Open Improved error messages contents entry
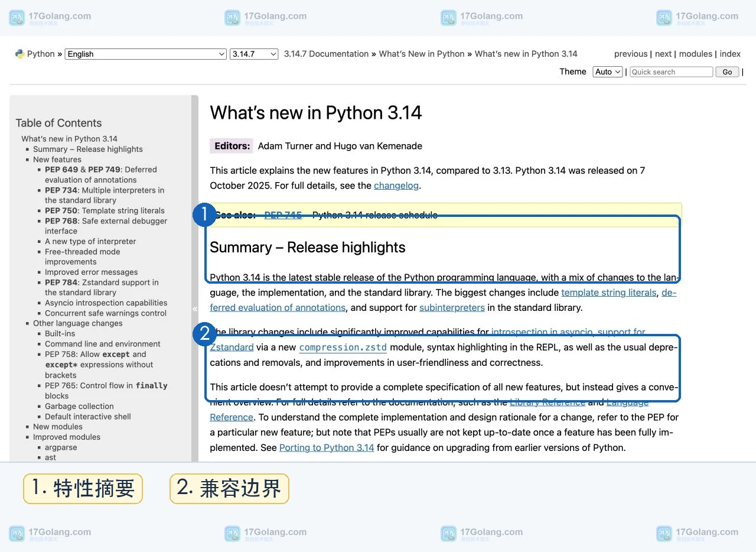Image resolution: width=756 pixels, height=552 pixels. 92,272
